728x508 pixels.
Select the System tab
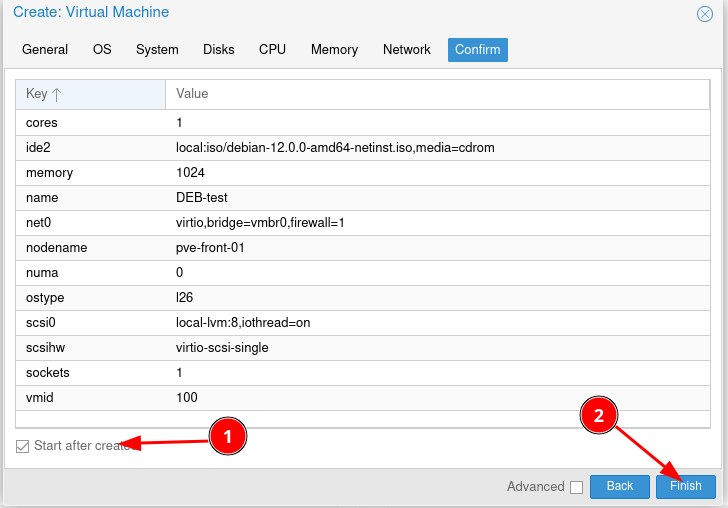tap(157, 50)
